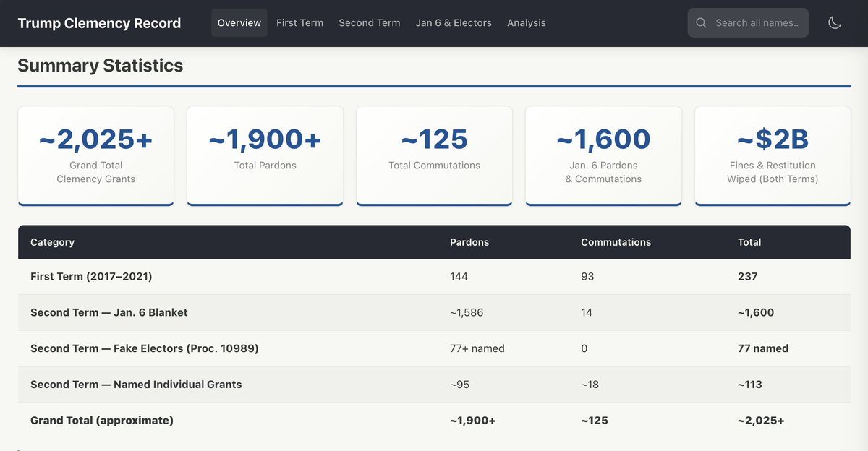Click the ~125 grand total commutations cell
The image size is (868, 451).
pyautogui.click(x=595, y=421)
